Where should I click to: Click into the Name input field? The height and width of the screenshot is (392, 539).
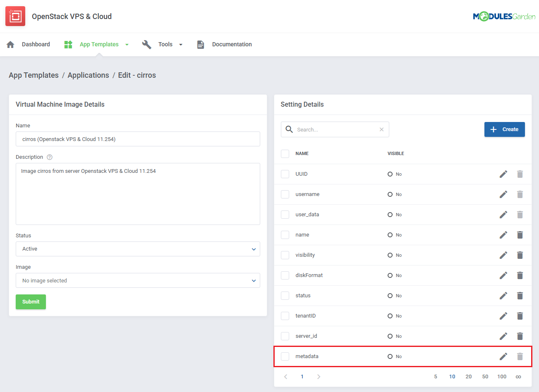pyautogui.click(x=138, y=139)
